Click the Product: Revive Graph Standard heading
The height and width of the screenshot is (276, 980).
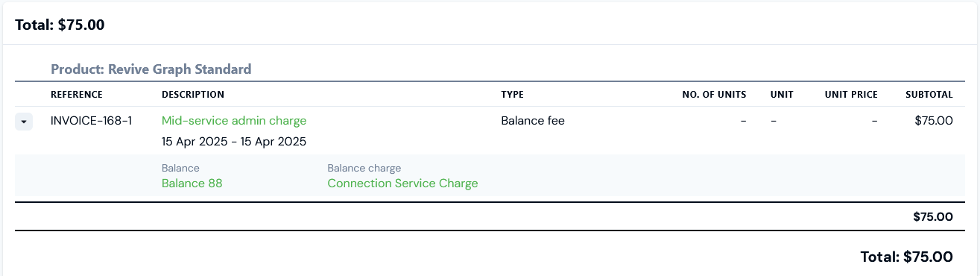click(151, 69)
